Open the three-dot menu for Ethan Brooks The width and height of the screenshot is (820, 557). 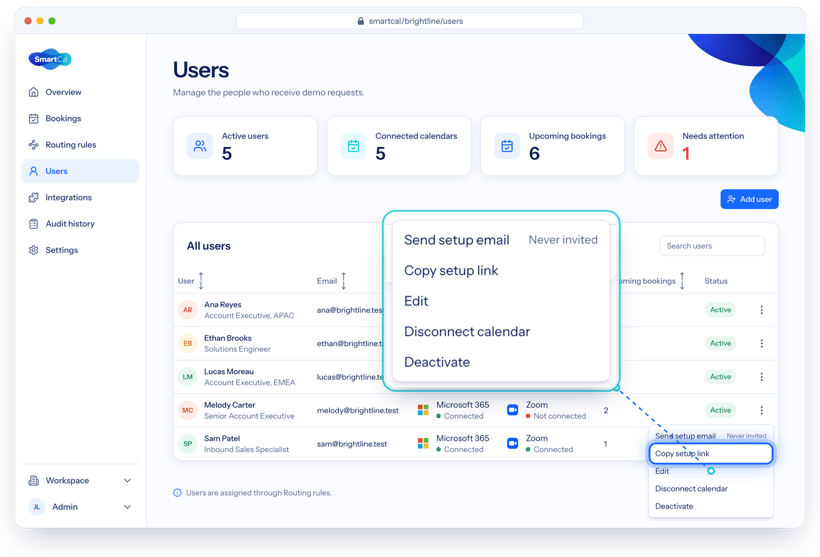(x=761, y=344)
